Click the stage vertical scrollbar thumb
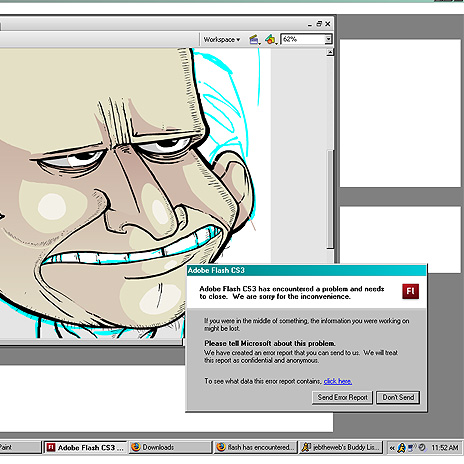This screenshot has width=464, height=464. point(330,199)
